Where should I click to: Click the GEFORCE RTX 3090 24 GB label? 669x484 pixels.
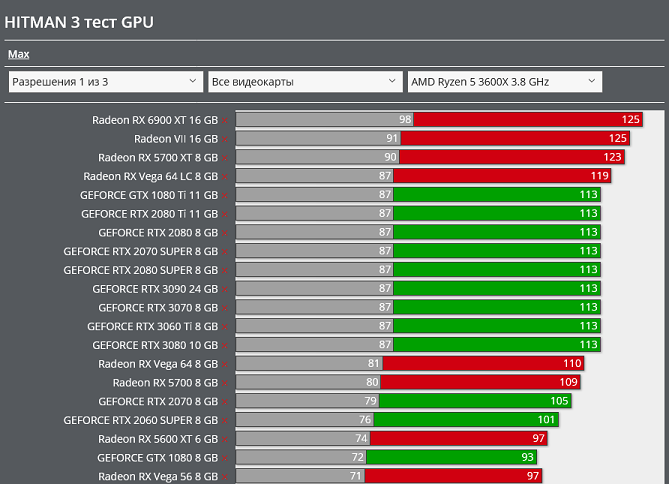click(155, 289)
